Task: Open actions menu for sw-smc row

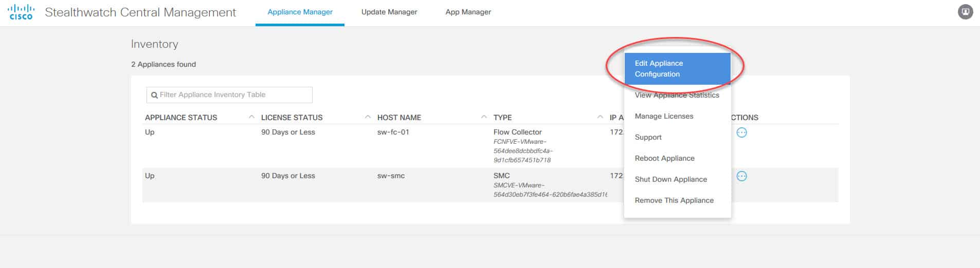Action: click(741, 176)
